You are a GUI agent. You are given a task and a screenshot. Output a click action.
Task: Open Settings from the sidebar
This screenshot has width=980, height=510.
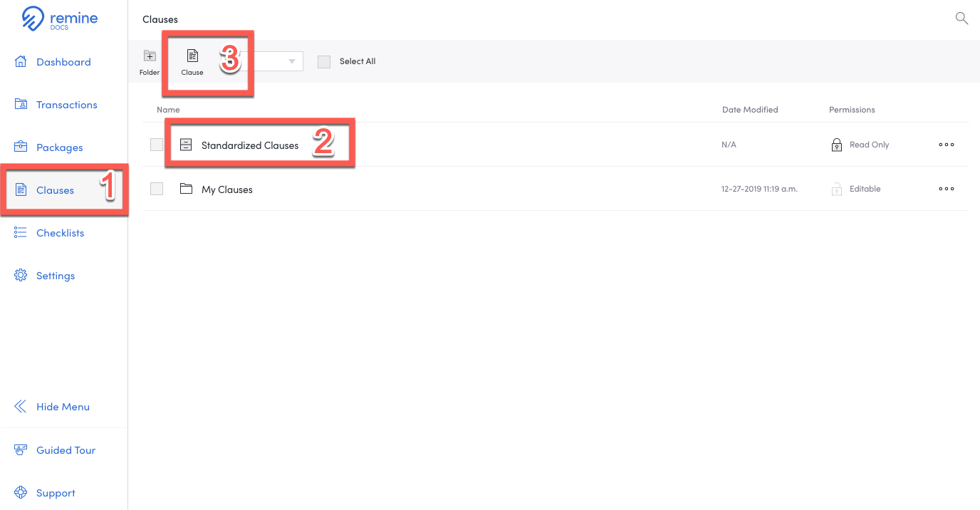(56, 276)
